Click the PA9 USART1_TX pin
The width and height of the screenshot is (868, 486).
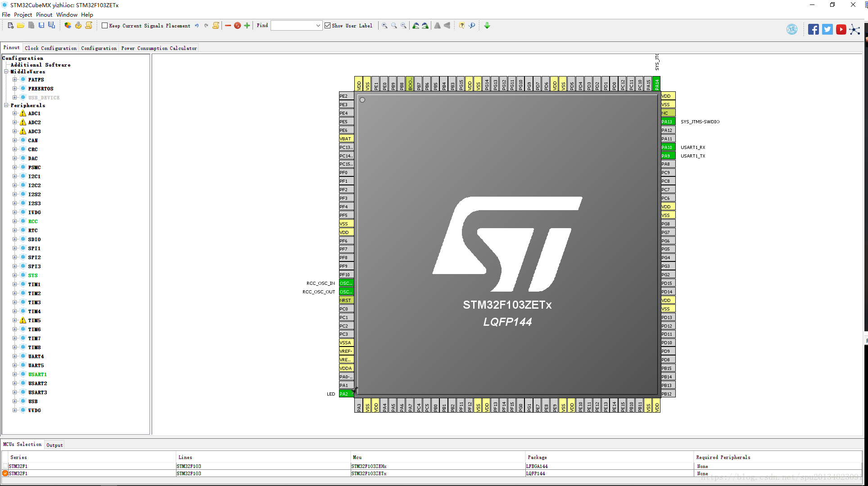[668, 156]
